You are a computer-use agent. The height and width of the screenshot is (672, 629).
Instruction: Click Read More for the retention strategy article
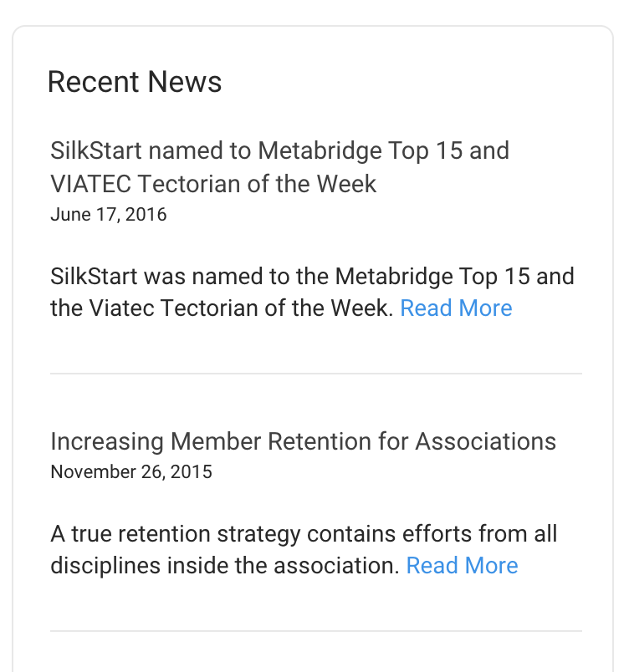pyautogui.click(x=462, y=566)
